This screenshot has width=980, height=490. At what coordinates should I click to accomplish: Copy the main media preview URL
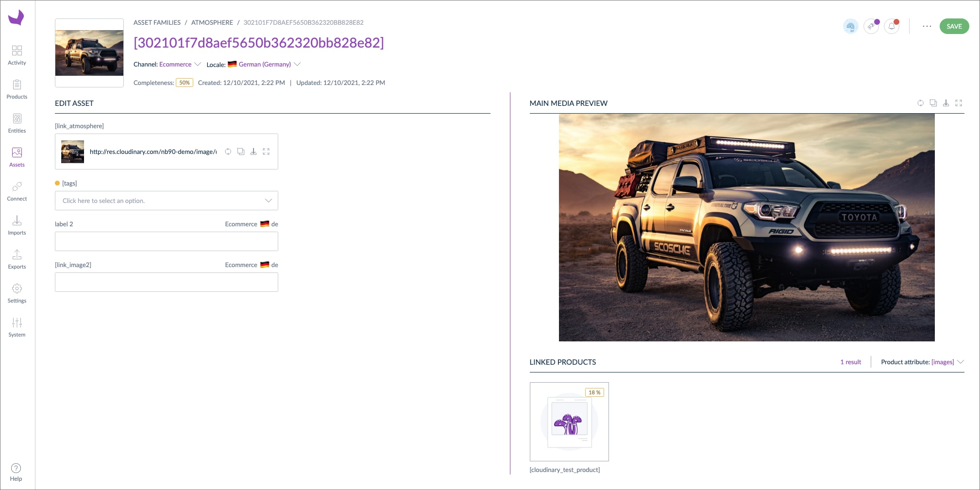933,103
